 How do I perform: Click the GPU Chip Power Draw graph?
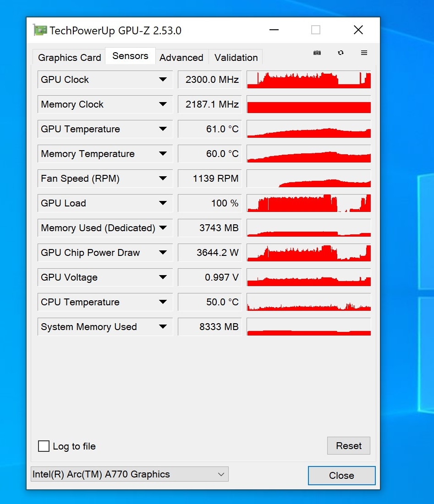click(309, 253)
